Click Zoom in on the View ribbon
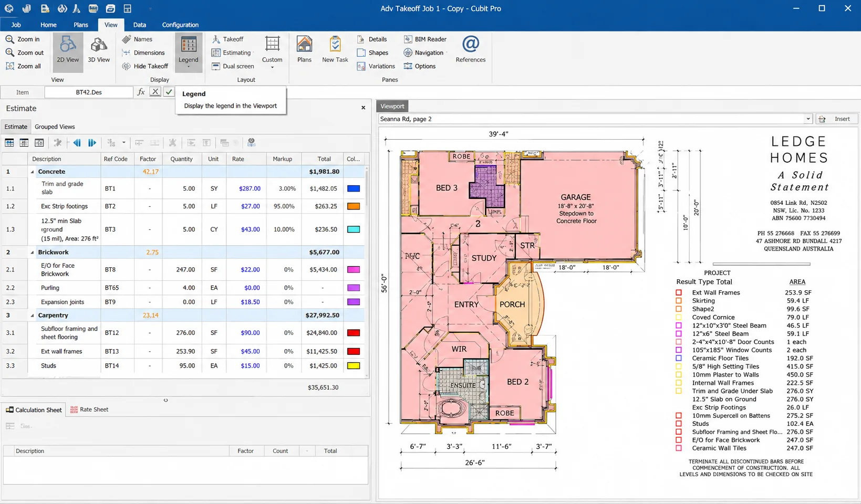This screenshot has height=504, width=861. [x=23, y=39]
